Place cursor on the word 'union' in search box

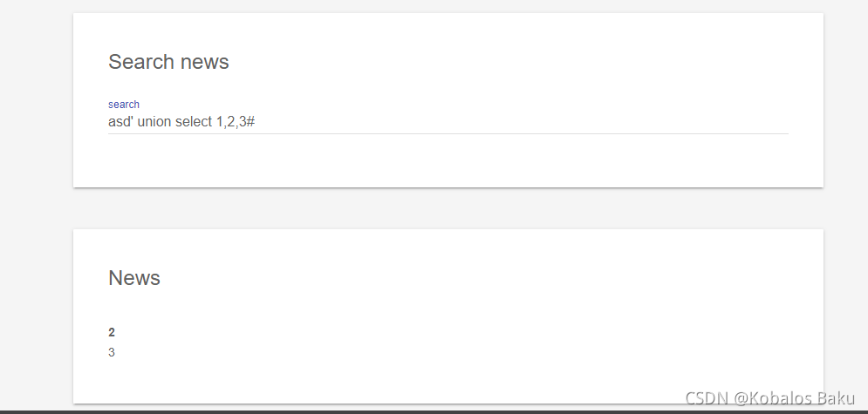[154, 122]
